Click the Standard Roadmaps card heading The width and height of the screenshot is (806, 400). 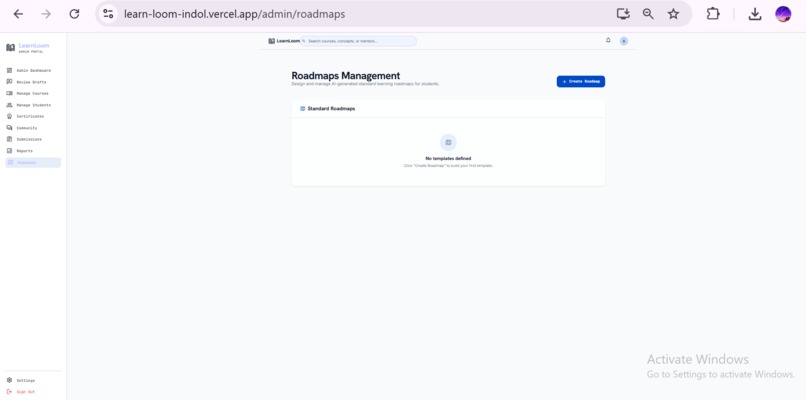click(331, 109)
